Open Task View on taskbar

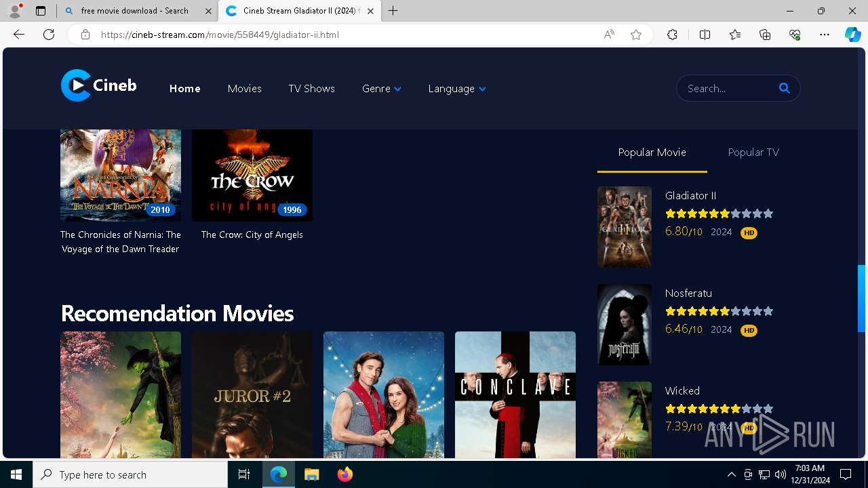click(244, 474)
